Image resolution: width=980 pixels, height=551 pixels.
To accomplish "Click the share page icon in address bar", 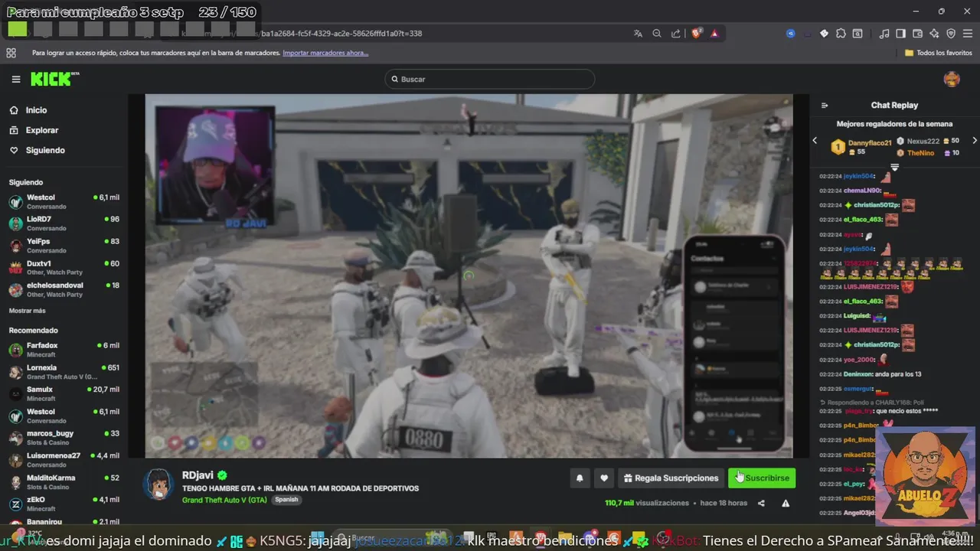I will pyautogui.click(x=676, y=34).
